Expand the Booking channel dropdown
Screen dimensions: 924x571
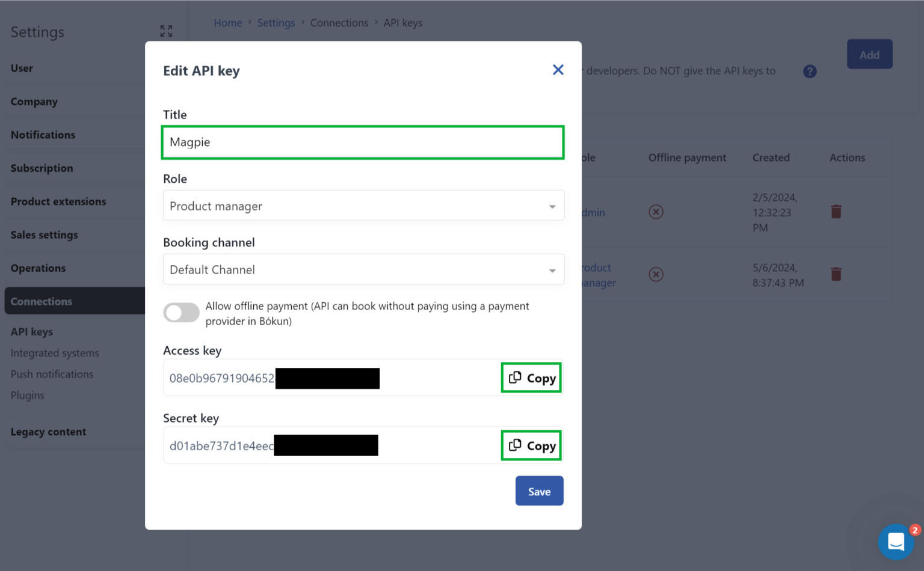coord(363,270)
